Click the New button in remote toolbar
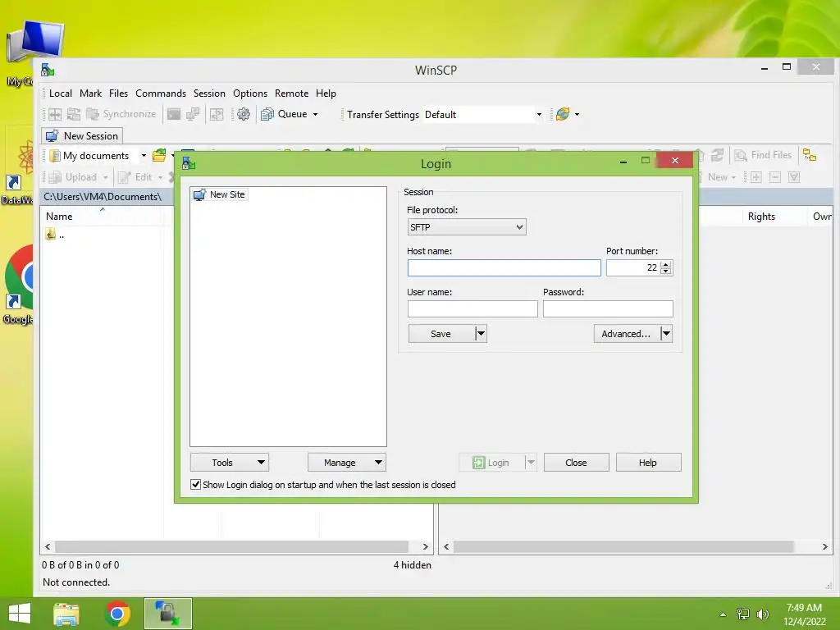840x630 pixels. (717, 177)
